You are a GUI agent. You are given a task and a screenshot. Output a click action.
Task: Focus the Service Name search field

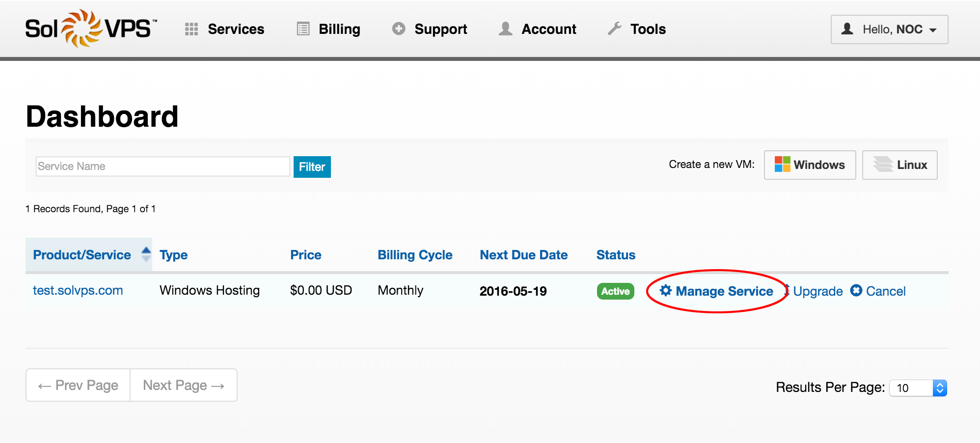(163, 166)
